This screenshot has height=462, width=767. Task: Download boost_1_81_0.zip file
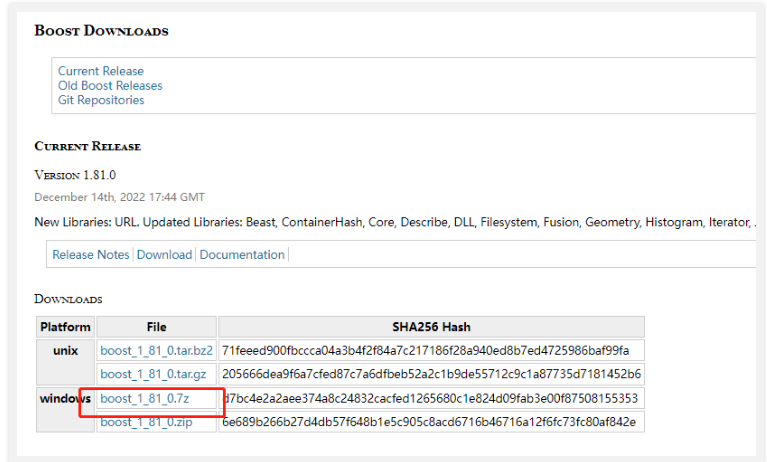pos(146,422)
